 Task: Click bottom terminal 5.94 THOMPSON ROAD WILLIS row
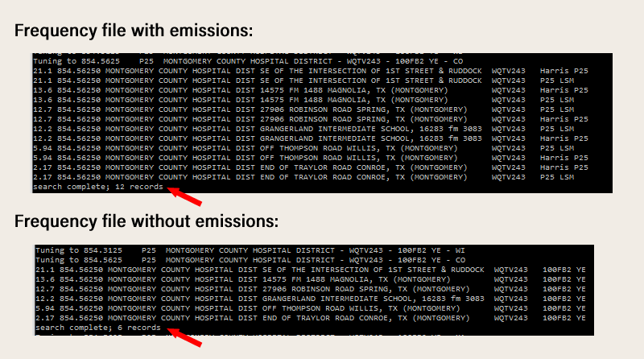(x=311, y=308)
